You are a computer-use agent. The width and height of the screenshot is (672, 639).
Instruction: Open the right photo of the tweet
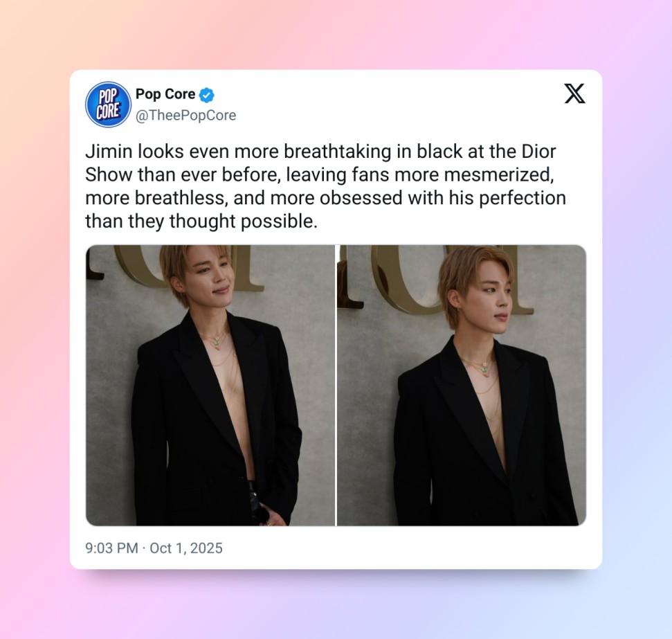click(x=462, y=385)
